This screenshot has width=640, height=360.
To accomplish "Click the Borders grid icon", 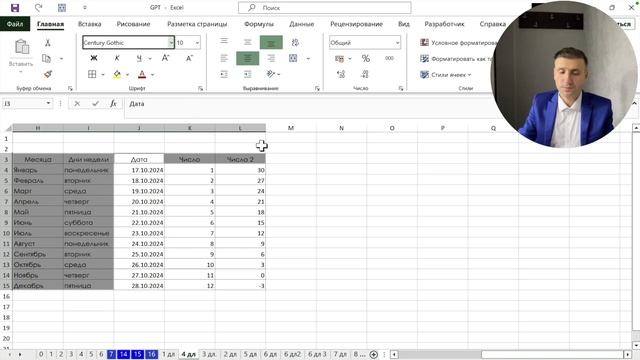I will click(x=92, y=74).
